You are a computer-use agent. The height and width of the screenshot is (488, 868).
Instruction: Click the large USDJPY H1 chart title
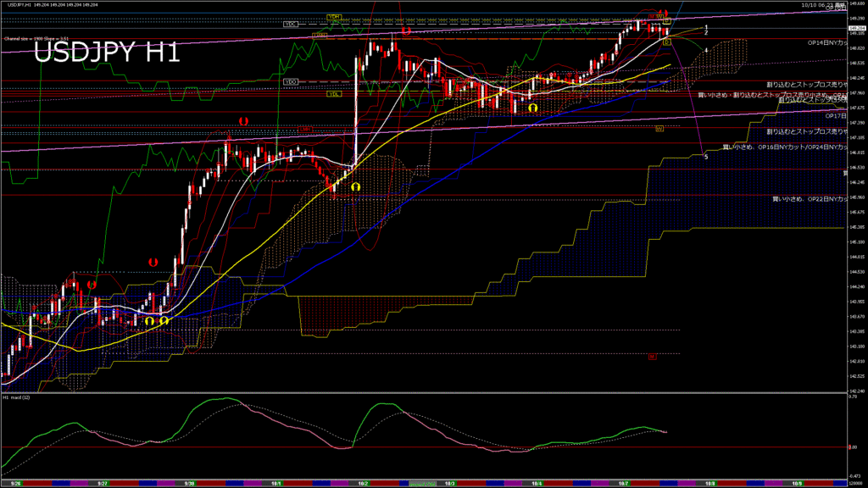coord(107,53)
